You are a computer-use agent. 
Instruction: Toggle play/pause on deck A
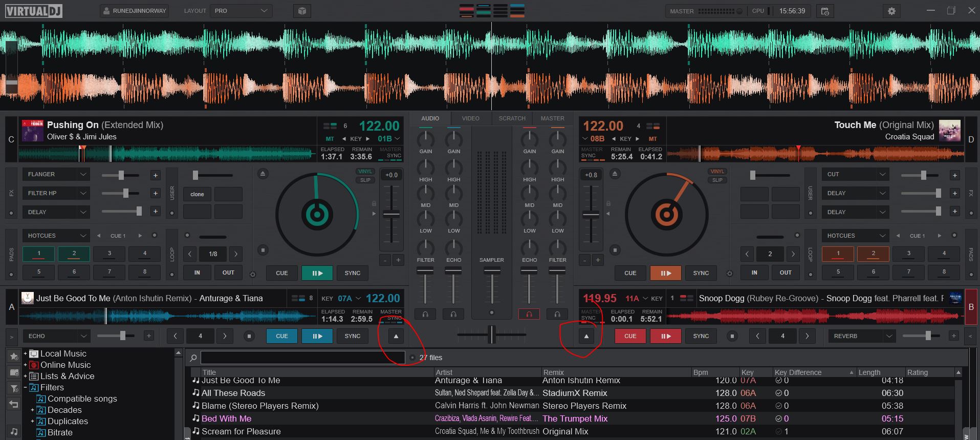[317, 336]
